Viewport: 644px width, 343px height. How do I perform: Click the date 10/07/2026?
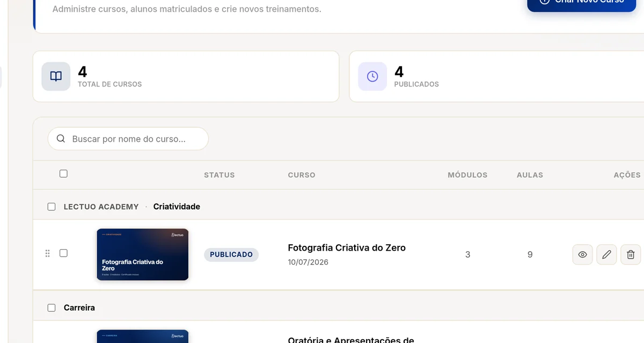coord(308,262)
